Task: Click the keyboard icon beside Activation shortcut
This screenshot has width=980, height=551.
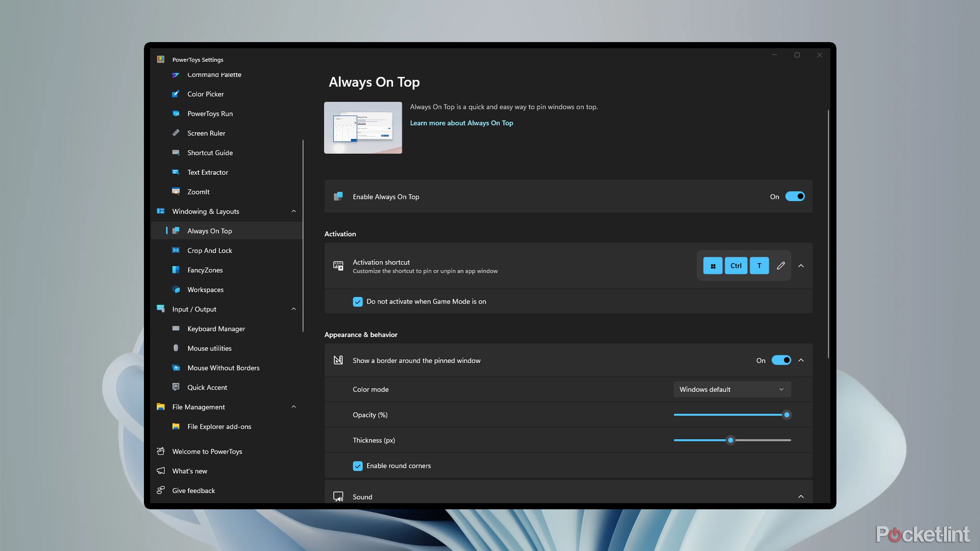Action: [x=338, y=266]
